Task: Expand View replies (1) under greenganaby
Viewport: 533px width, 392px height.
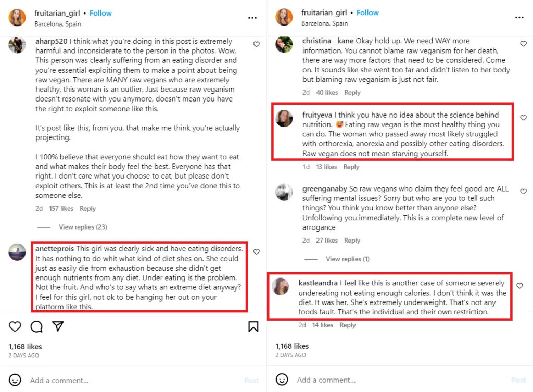Action: (x=347, y=259)
